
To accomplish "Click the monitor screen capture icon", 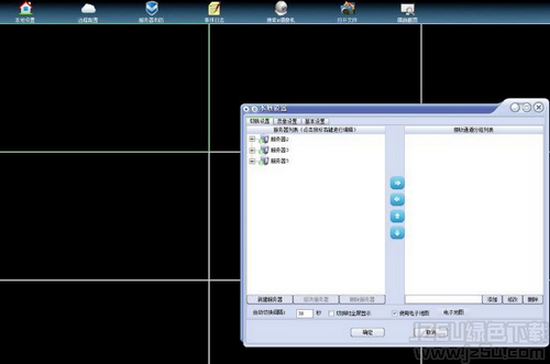I will click(x=408, y=9).
